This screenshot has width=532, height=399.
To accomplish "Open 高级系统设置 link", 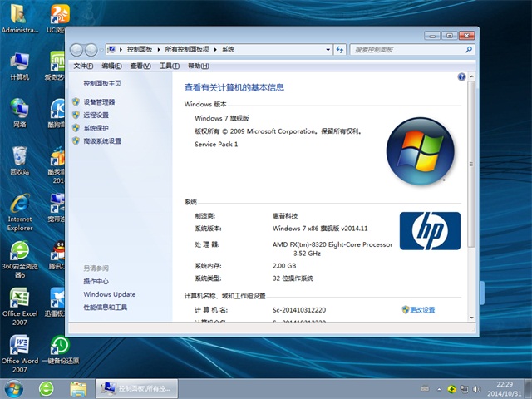I will [102, 140].
